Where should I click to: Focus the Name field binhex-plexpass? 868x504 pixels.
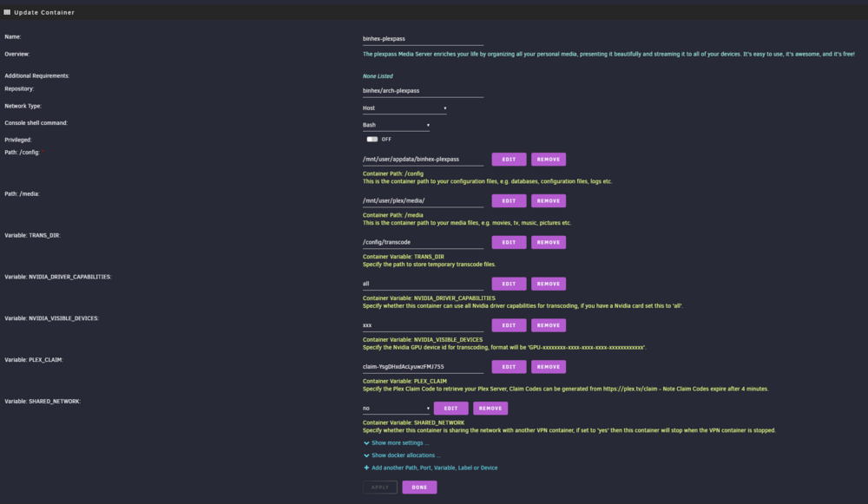[x=423, y=39]
